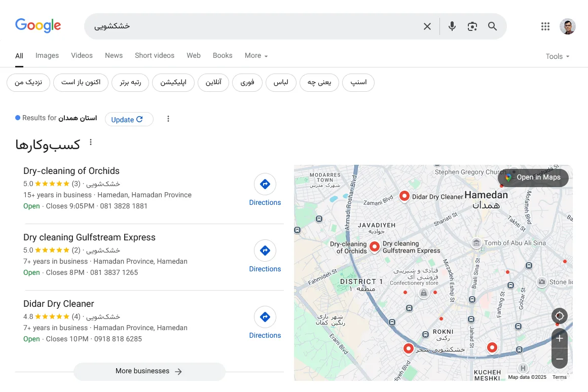Select the Web results tab
The height and width of the screenshot is (392, 588).
coord(194,55)
